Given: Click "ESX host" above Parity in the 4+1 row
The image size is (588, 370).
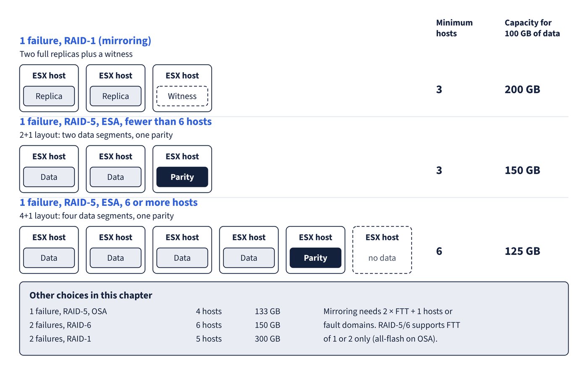Looking at the screenshot, I should point(315,237).
